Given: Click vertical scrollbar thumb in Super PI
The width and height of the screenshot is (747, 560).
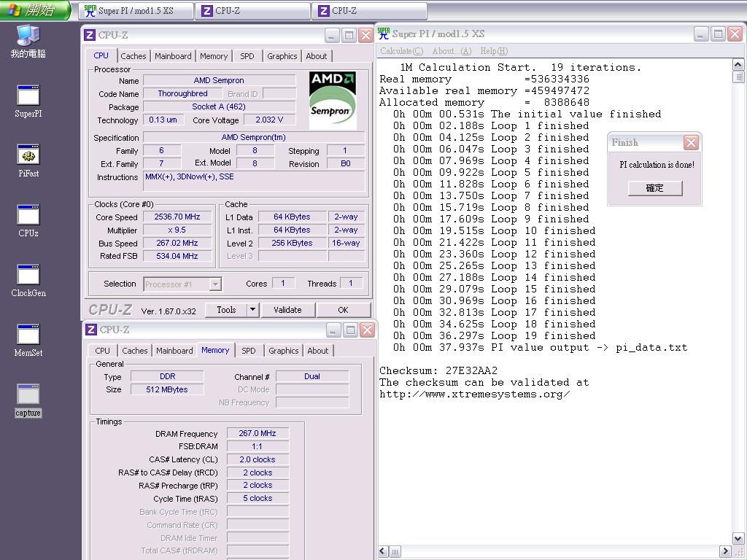Looking at the screenshot, I should [x=738, y=77].
